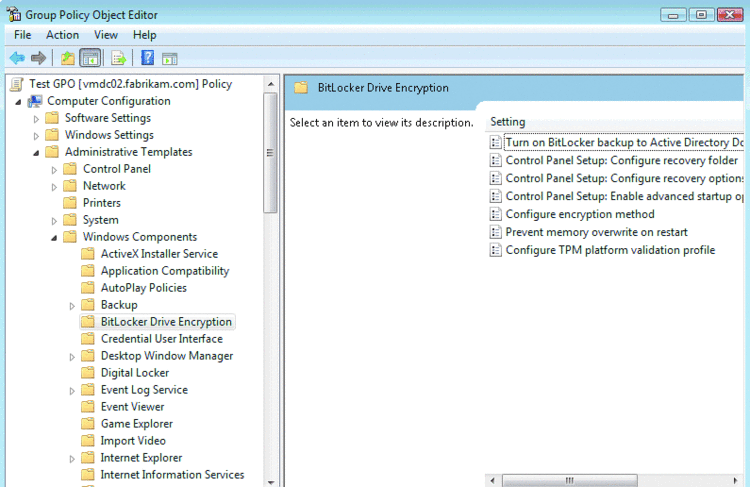Open the View menu

click(106, 35)
